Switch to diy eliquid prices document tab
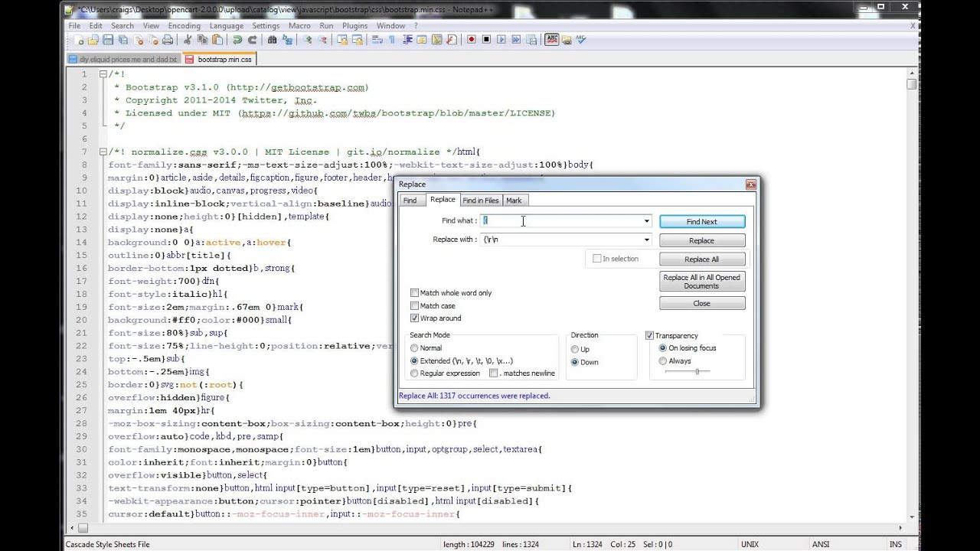The image size is (980, 551). point(122,59)
